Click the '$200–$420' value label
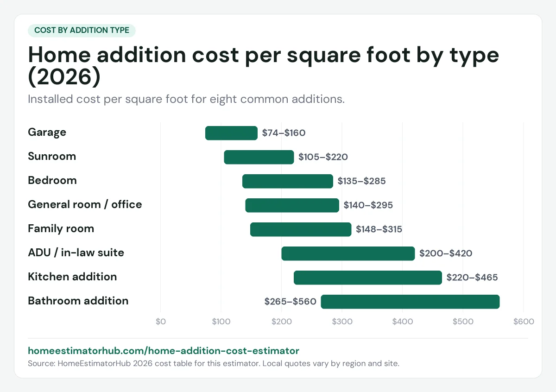 pyautogui.click(x=446, y=253)
